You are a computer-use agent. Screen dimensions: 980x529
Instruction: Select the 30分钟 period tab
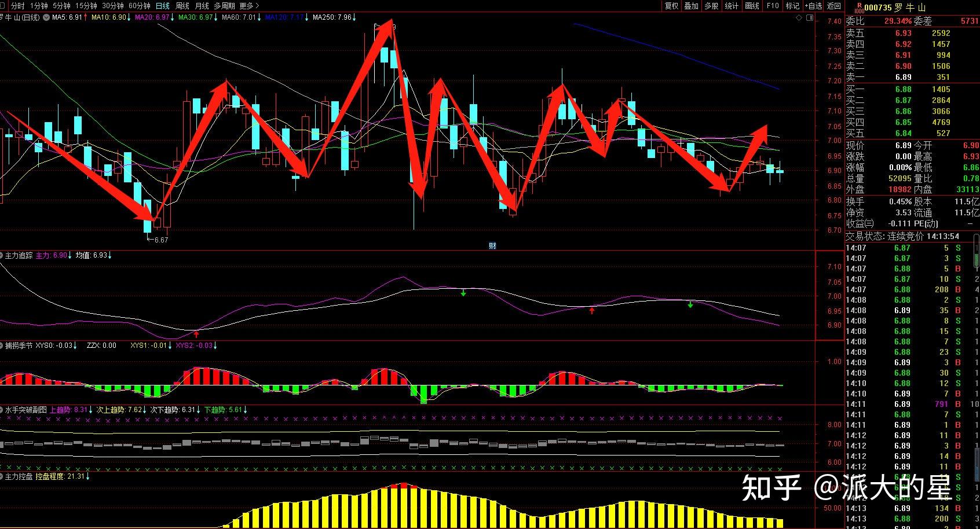(113, 6)
